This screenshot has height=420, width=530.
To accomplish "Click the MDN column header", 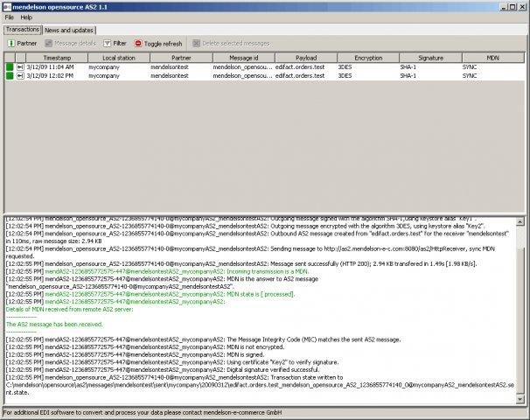I will point(492,57).
